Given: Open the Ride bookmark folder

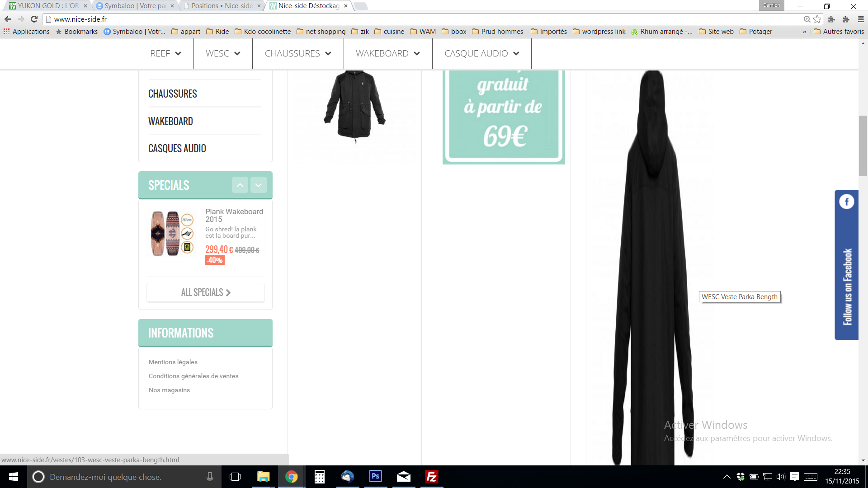Looking at the screenshot, I should (x=217, y=32).
